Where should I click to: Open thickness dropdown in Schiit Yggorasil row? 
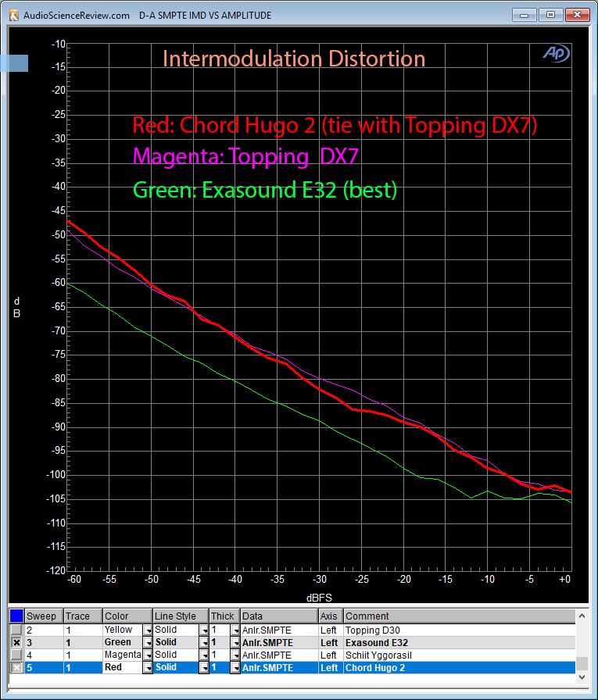pos(235,655)
